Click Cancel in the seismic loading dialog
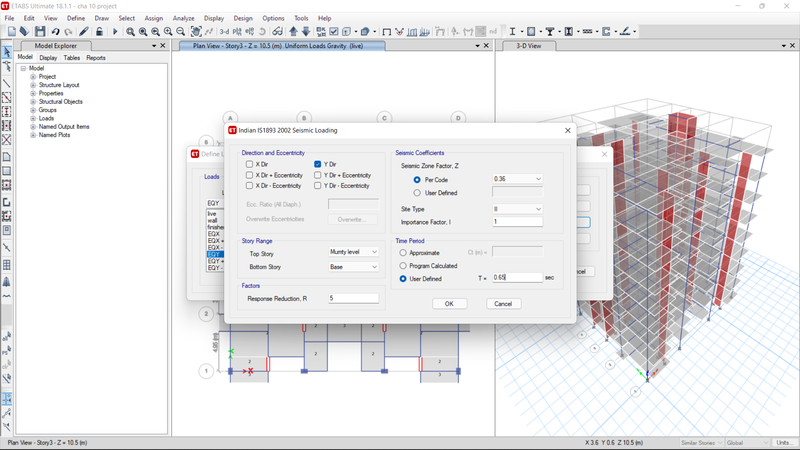This screenshot has width=800, height=450. pos(503,304)
